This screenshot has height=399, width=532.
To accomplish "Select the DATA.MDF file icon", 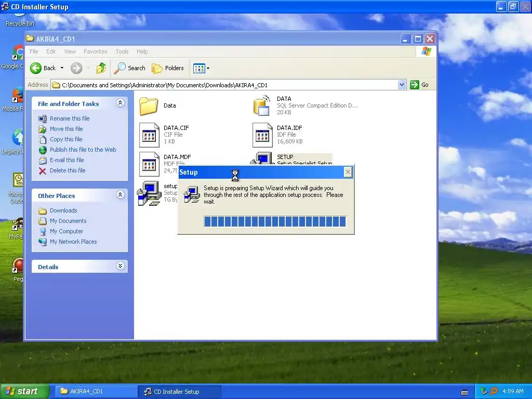I will pos(149,164).
